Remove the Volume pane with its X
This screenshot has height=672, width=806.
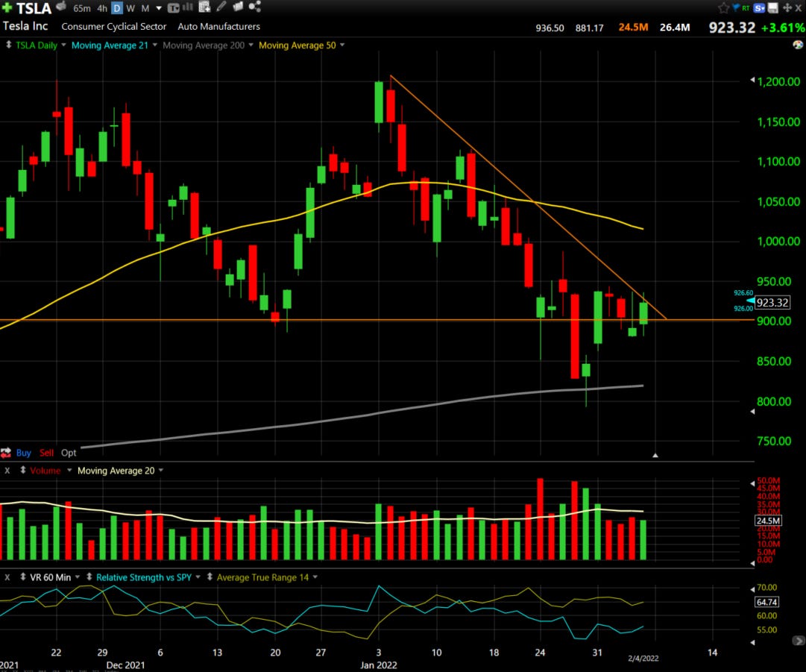click(7, 471)
